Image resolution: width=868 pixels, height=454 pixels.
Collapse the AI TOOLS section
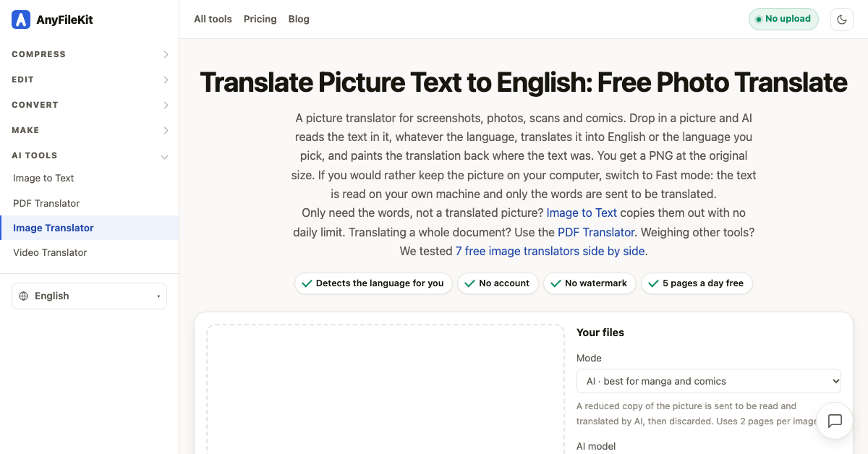coord(90,155)
